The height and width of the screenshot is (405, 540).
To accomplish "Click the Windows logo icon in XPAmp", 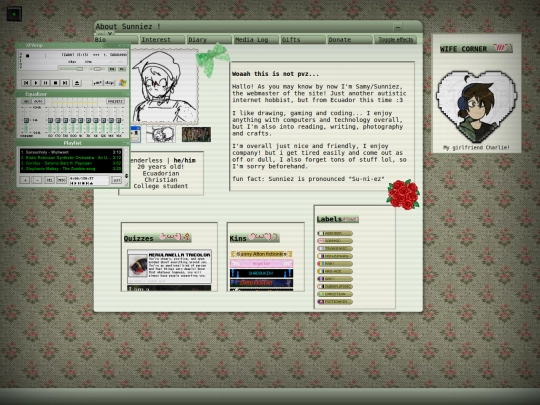I will pos(123,83).
